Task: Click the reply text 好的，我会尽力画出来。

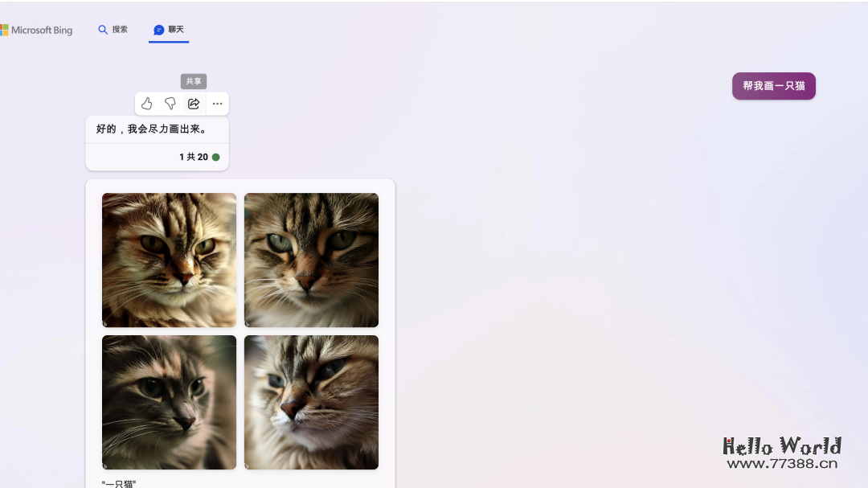Action: (x=152, y=129)
